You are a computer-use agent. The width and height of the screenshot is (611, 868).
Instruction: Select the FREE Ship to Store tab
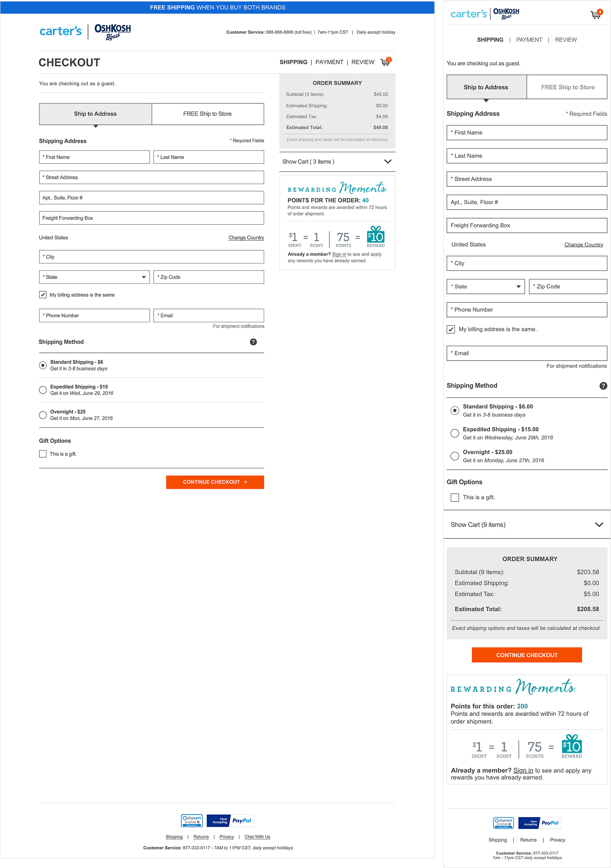click(207, 113)
